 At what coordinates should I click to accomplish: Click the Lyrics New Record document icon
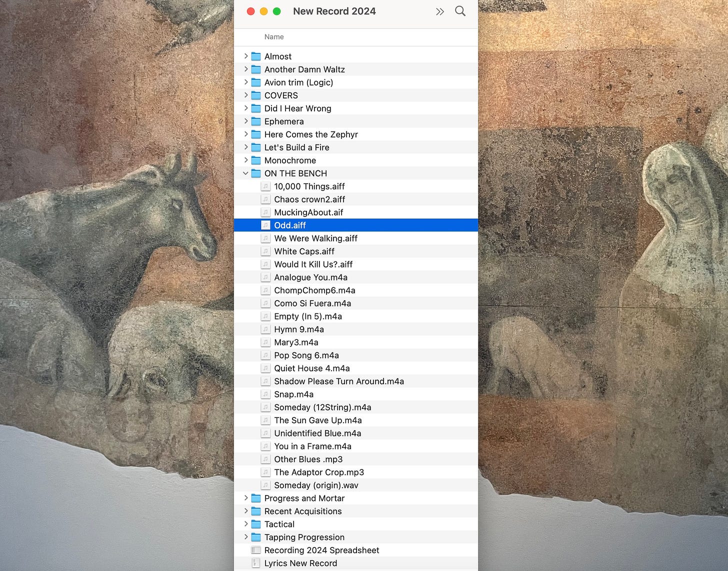point(256,563)
